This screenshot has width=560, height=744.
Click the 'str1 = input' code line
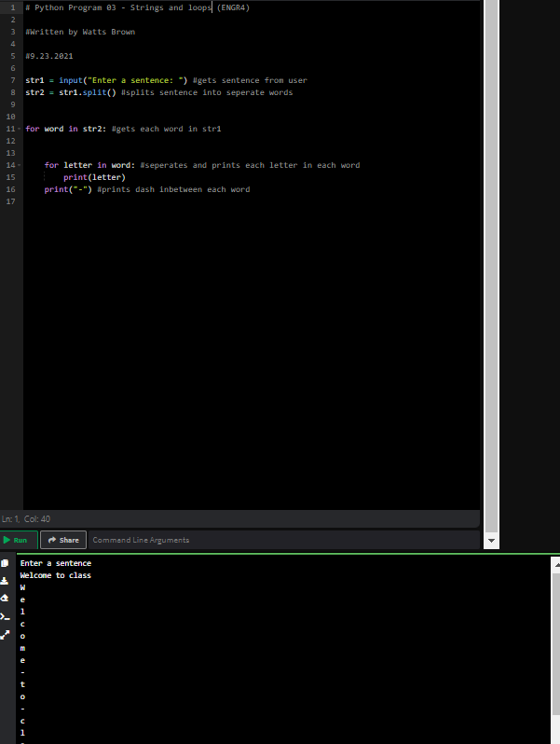point(166,80)
